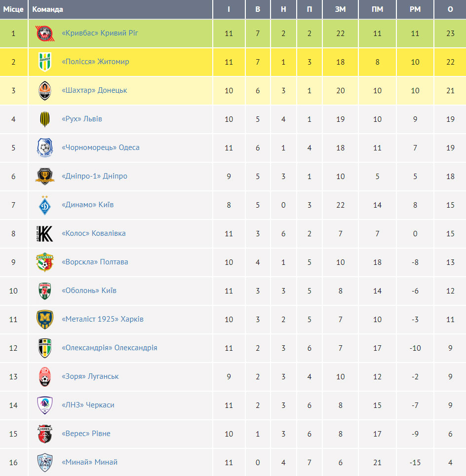The height and width of the screenshot is (476, 466).
Task: Click the Kryvbas Kryvyi Rih club logo
Action: click(44, 34)
